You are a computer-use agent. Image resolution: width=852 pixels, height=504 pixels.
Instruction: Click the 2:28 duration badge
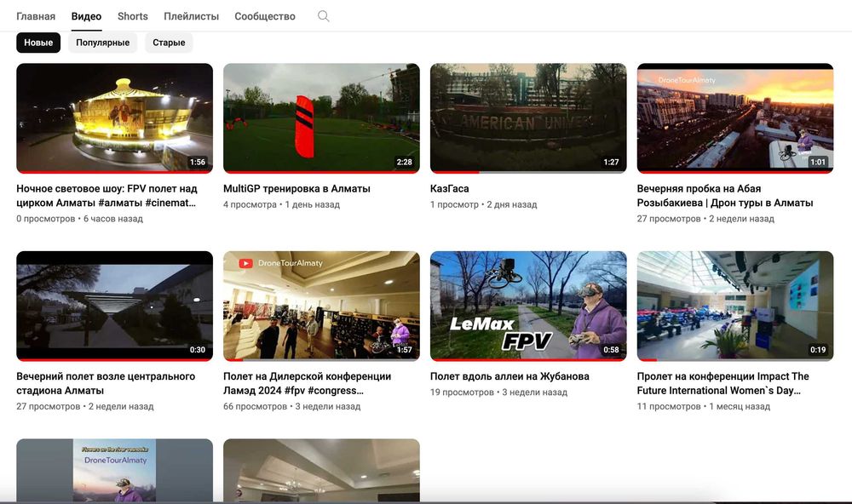pyautogui.click(x=404, y=162)
